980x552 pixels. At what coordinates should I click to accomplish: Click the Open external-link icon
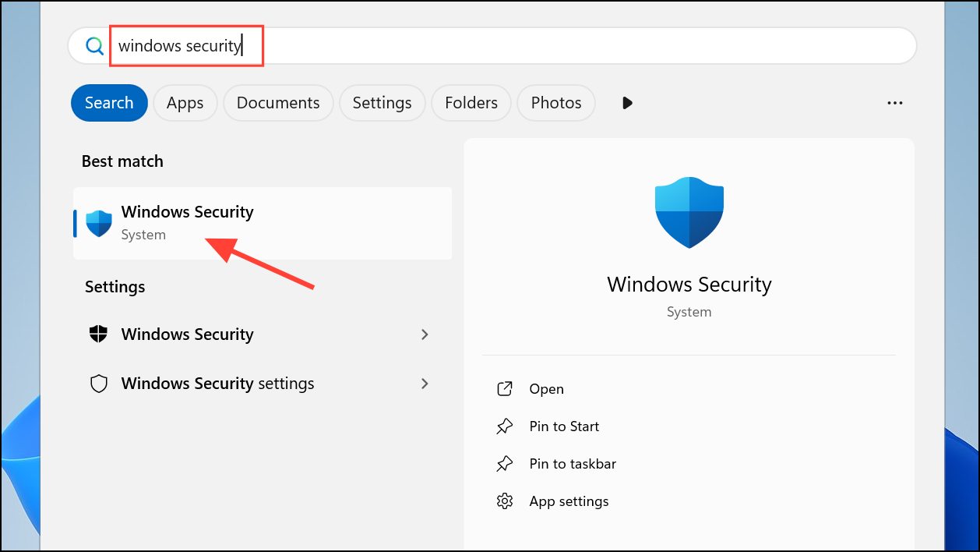point(505,389)
